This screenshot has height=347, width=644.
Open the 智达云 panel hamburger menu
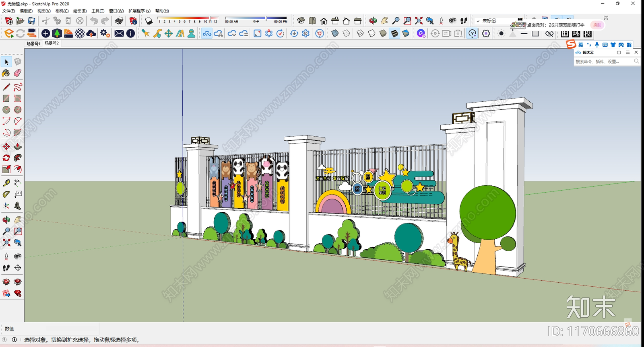627,52
